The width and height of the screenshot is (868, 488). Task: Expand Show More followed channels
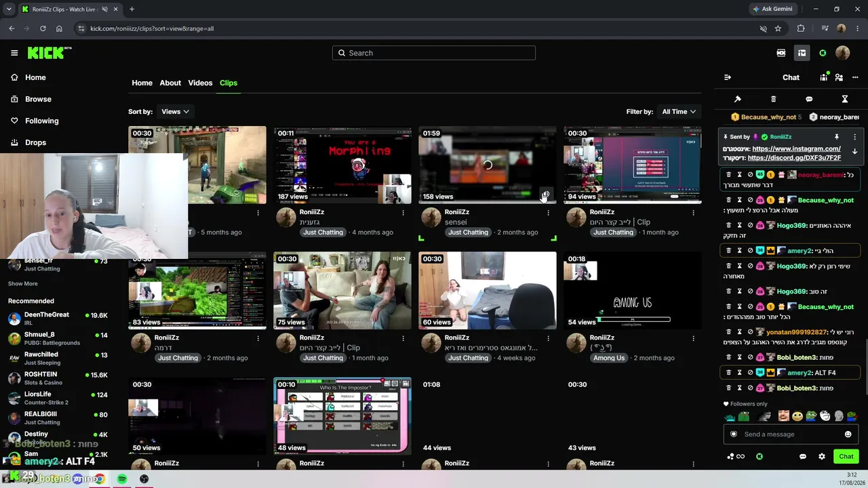(23, 283)
